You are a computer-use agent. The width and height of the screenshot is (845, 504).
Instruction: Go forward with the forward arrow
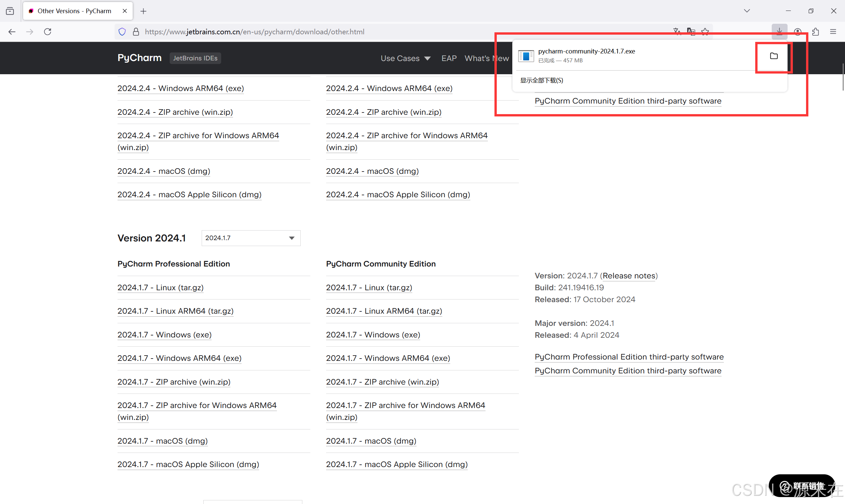coord(30,32)
